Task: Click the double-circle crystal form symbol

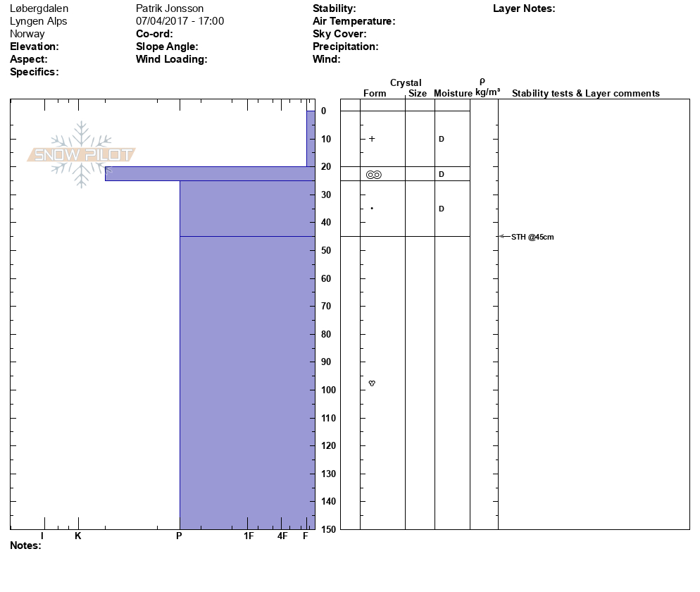Action: pos(374,174)
